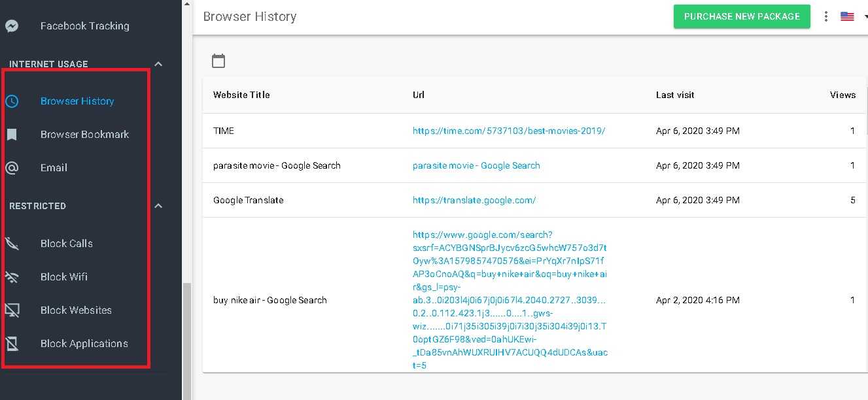The image size is (868, 400).
Task: Click the Views column header
Action: (x=842, y=95)
